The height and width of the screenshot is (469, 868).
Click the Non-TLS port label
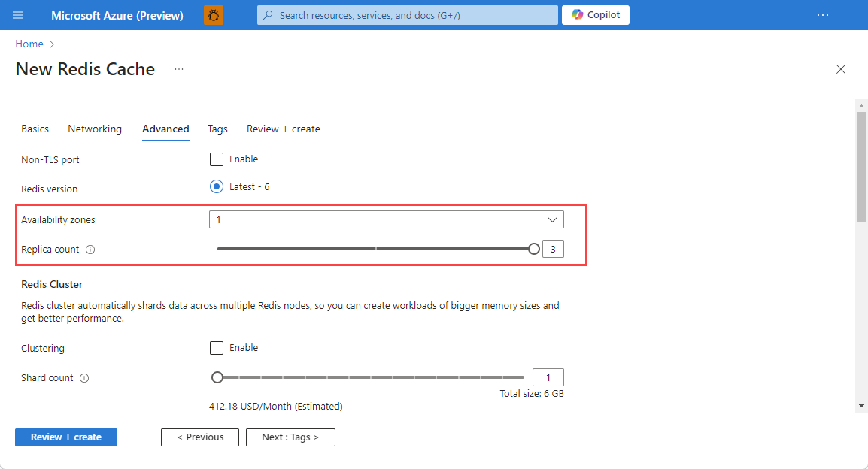pyautogui.click(x=50, y=160)
